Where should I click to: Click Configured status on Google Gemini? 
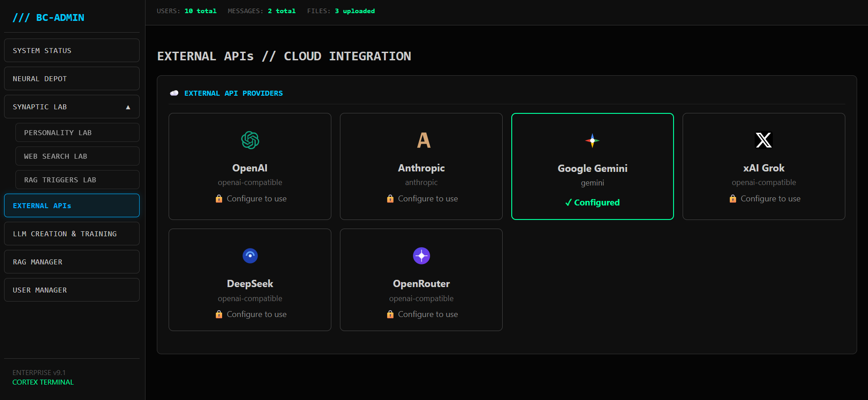tap(592, 203)
